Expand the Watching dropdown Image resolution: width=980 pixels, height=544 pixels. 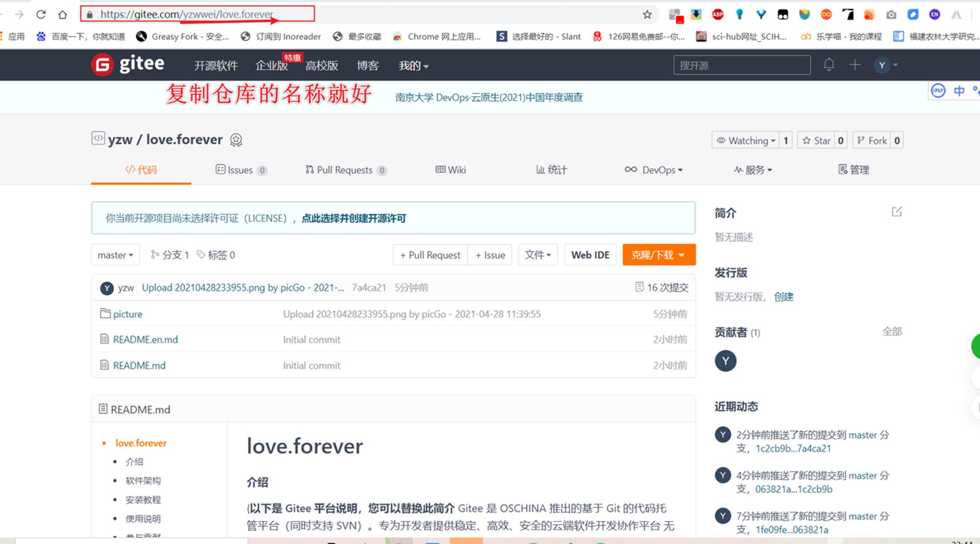coord(746,141)
